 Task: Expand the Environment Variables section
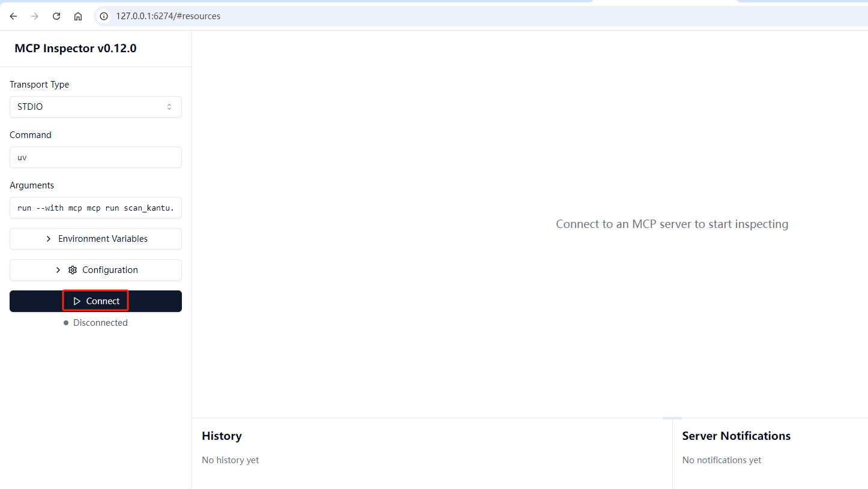(95, 239)
